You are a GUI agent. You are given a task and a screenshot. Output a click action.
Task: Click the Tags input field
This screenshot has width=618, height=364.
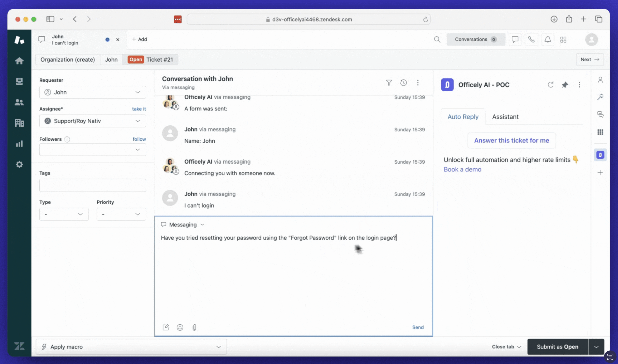(x=93, y=185)
